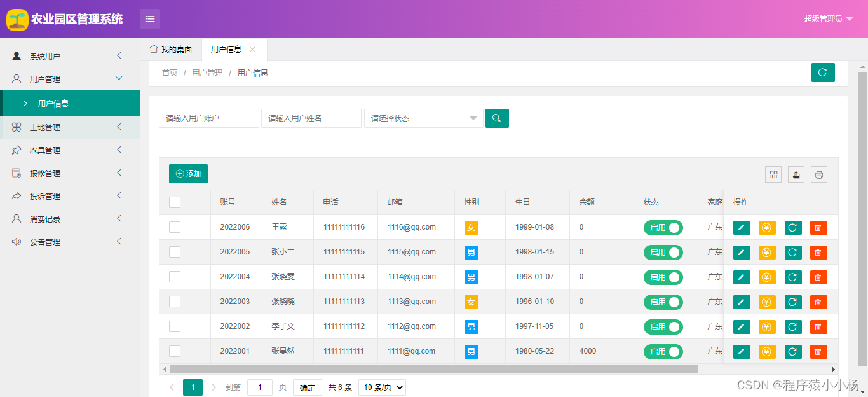
Task: Click the hamburger menu toggle icon
Action: tap(150, 19)
